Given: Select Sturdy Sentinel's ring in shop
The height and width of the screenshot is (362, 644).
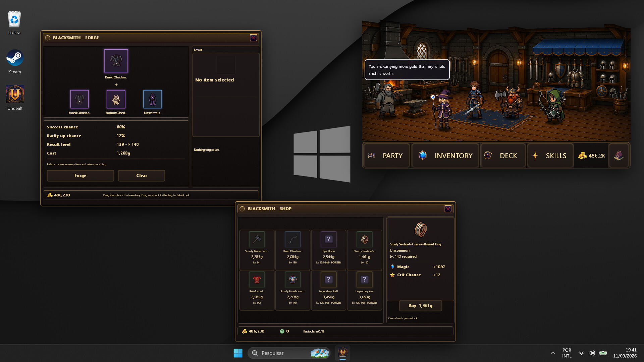Looking at the screenshot, I should 365,249.
